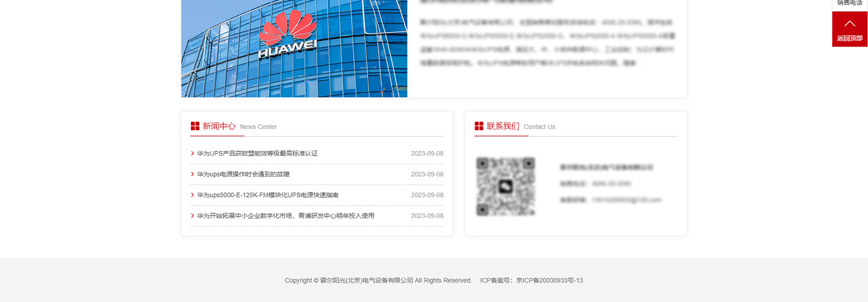868x302 pixels.
Task: Click the return-to-top arrow icon
Action: pyautogui.click(x=850, y=23)
